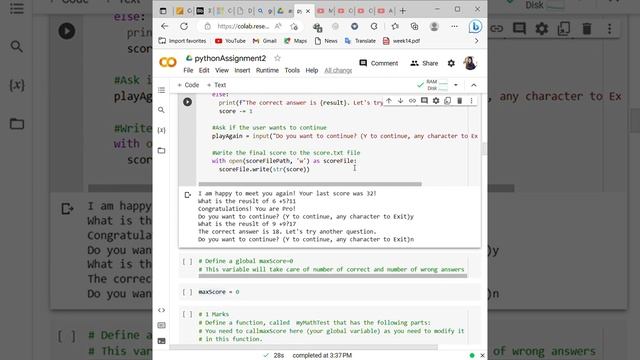
Task: Go back with browser back arrow
Action: tap(164, 26)
